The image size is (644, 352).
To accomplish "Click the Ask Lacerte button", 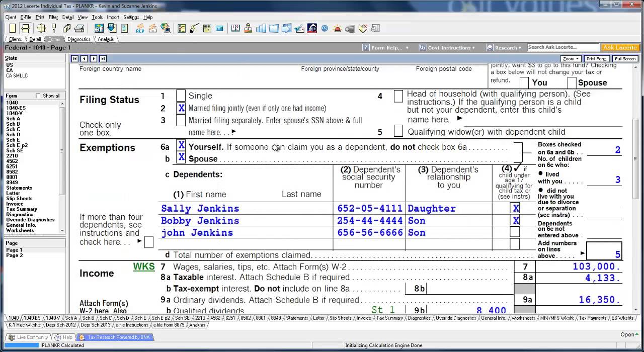I will point(620,48).
